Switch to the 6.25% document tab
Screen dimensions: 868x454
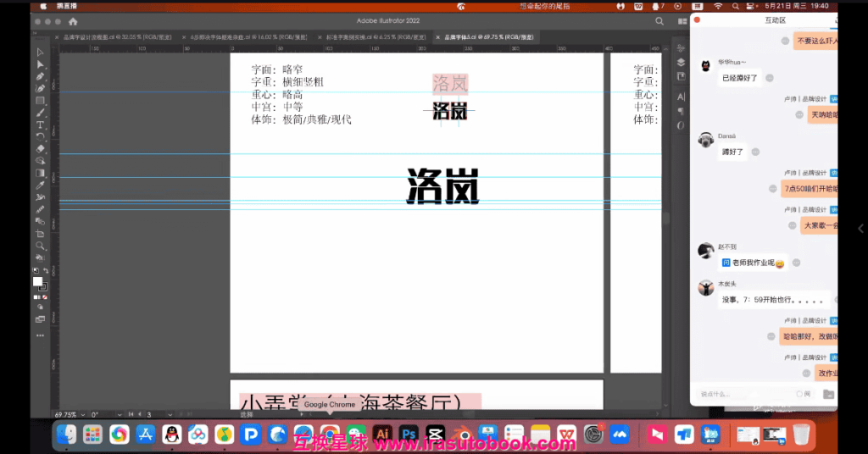[375, 37]
